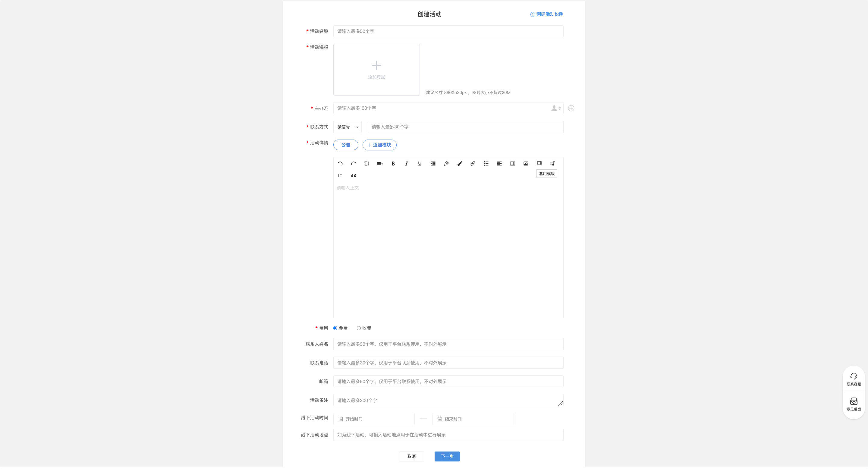
Task: Click the paintbrush text color icon
Action: pos(459,163)
